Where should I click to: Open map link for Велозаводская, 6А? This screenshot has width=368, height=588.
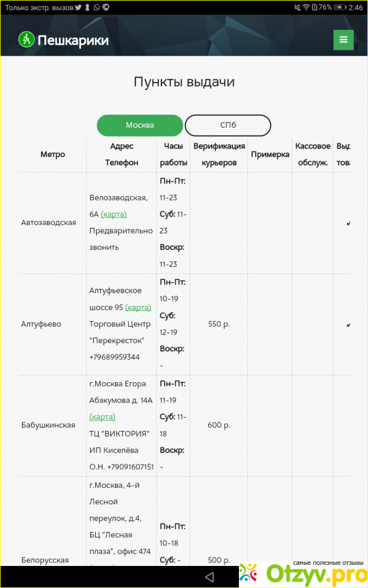(x=114, y=214)
